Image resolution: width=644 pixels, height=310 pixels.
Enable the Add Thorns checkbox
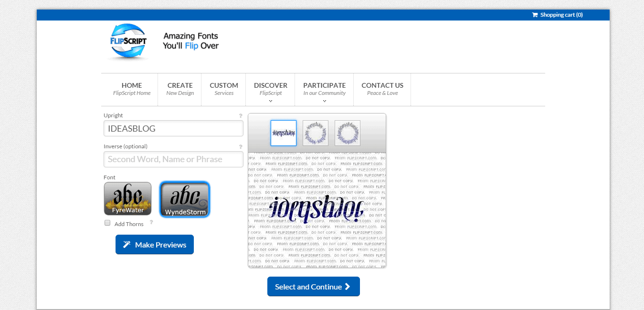(107, 223)
